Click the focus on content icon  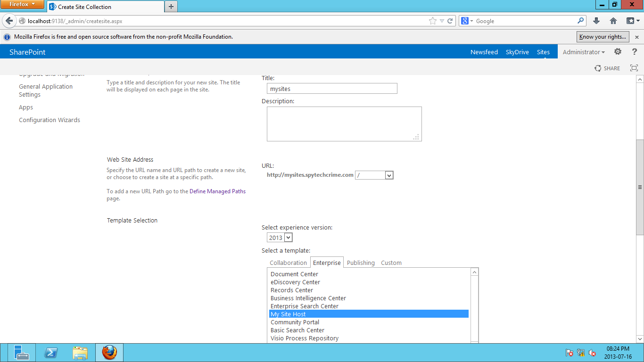point(634,68)
